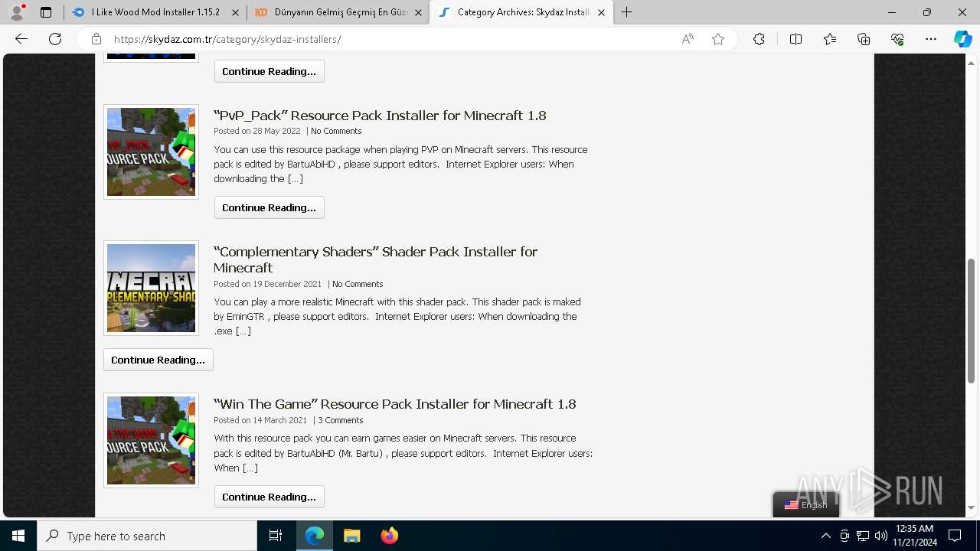
Task: Click the page vertical scrollbar thumb
Action: tap(971, 321)
